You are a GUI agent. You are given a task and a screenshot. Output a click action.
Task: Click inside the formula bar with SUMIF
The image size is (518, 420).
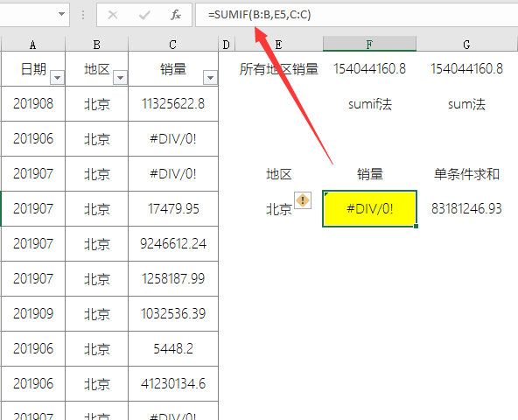(x=356, y=15)
